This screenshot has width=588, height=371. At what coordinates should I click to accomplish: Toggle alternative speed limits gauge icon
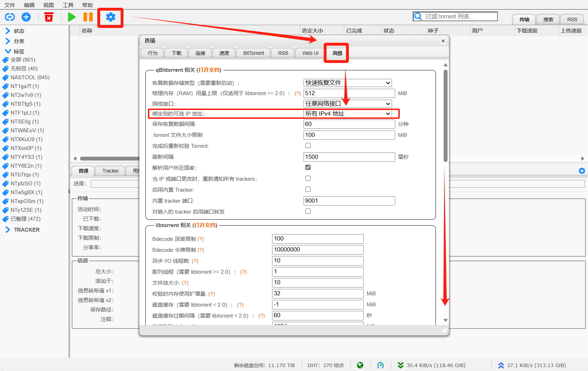tap(380, 365)
